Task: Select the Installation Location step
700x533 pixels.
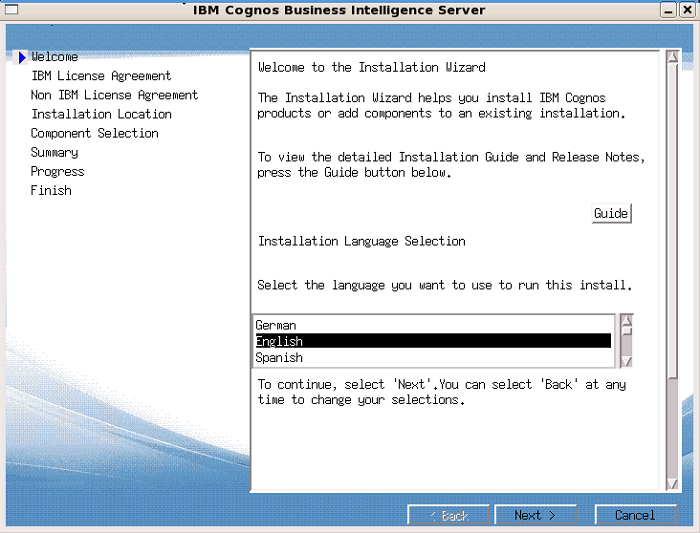Action: click(101, 114)
